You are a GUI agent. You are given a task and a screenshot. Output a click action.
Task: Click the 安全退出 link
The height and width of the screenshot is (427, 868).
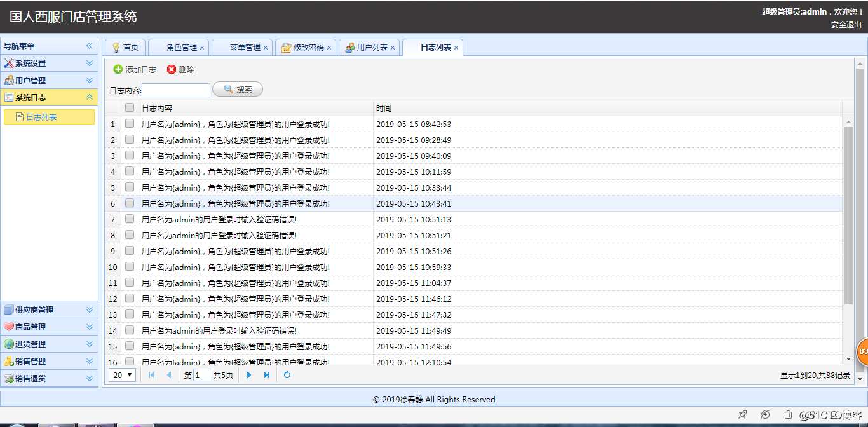click(x=846, y=25)
